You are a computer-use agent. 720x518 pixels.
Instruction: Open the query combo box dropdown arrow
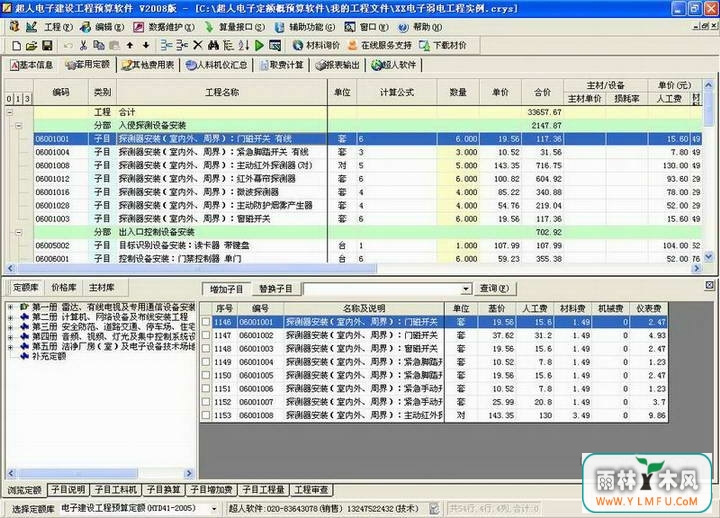click(x=466, y=289)
